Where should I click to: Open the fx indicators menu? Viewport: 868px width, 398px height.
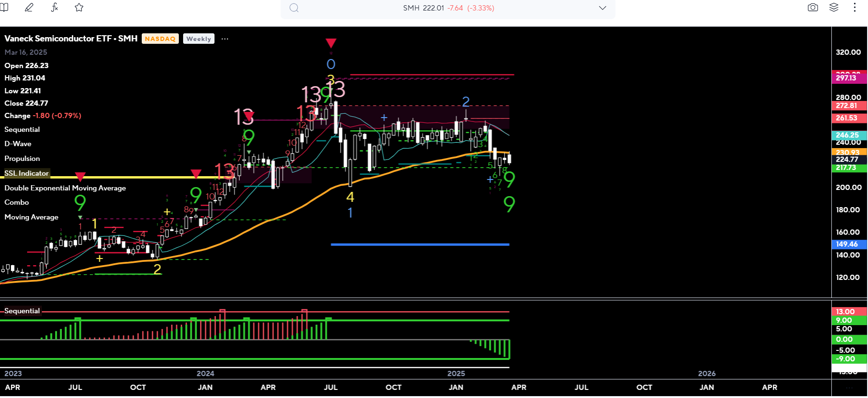pos(54,8)
